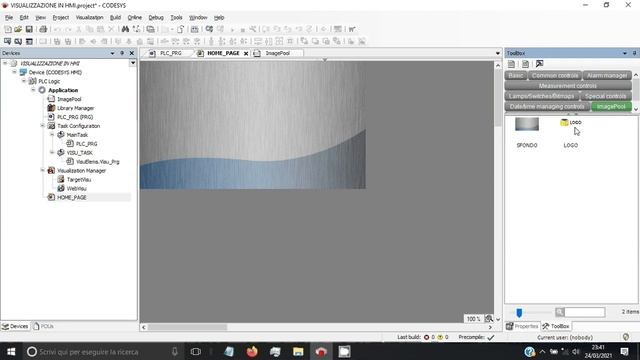This screenshot has width=640, height=360.
Task: Select the Measurement controls toolbox category
Action: [x=568, y=86]
